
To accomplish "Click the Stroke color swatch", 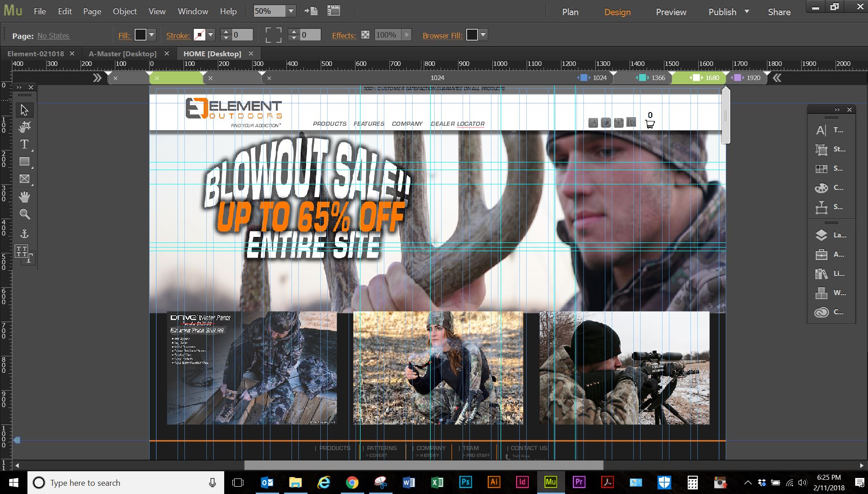I will (199, 35).
